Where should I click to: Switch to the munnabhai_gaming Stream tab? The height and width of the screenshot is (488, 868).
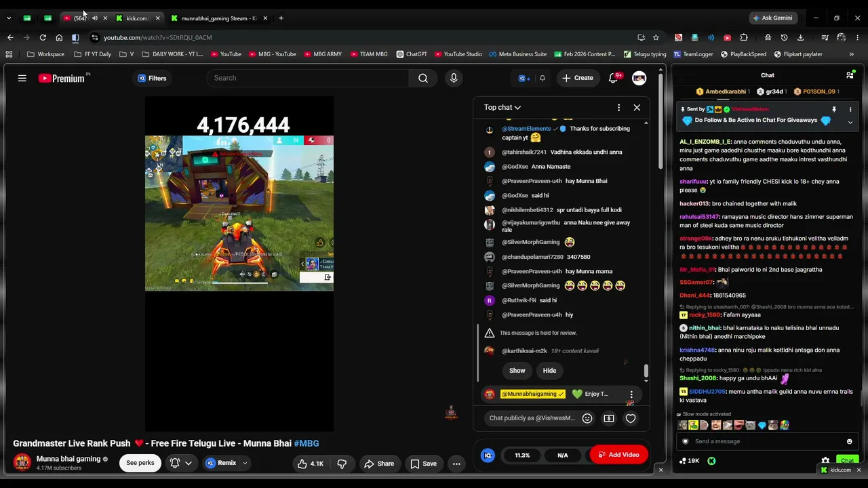[219, 18]
